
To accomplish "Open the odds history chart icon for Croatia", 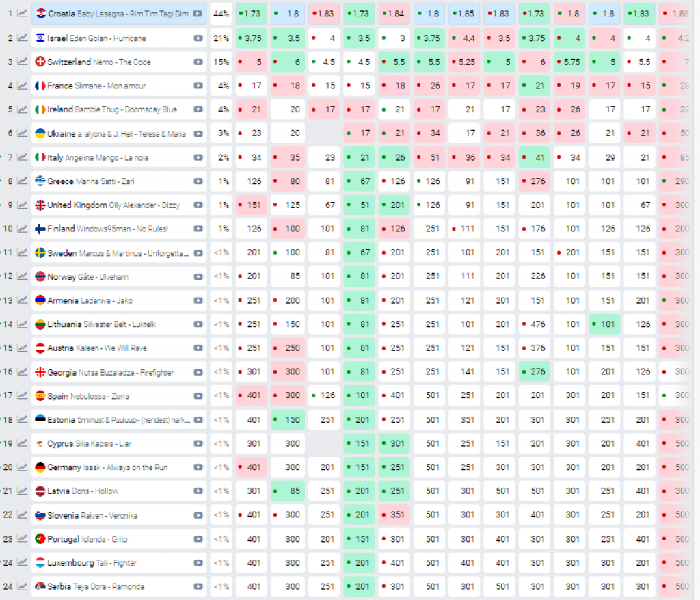I will pos(23,14).
